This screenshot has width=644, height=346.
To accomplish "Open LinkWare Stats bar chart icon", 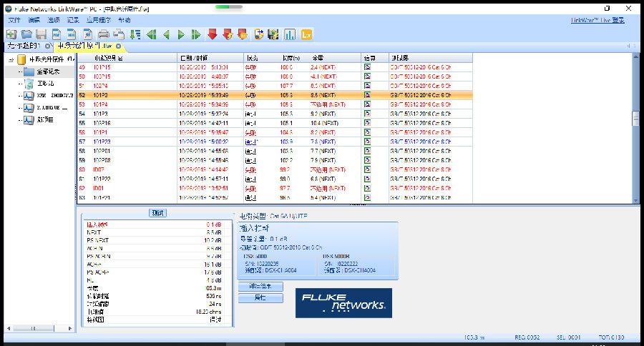I will pos(290,35).
